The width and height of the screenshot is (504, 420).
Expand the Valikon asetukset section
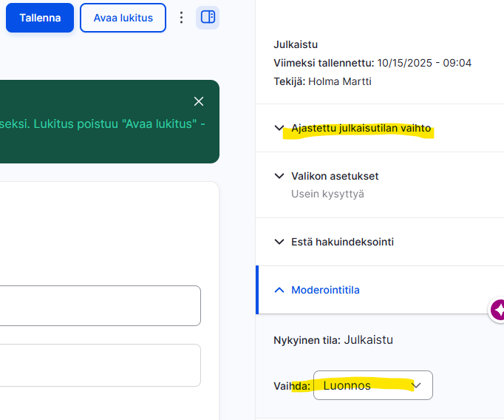pos(335,176)
